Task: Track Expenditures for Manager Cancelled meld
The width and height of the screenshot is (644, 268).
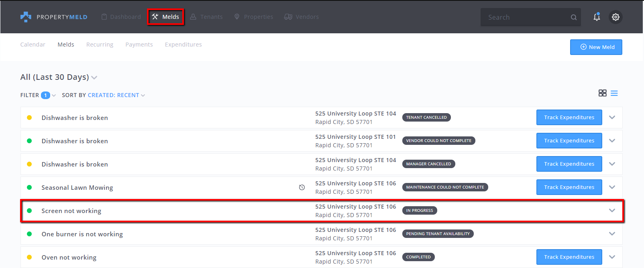Action: coord(569,164)
